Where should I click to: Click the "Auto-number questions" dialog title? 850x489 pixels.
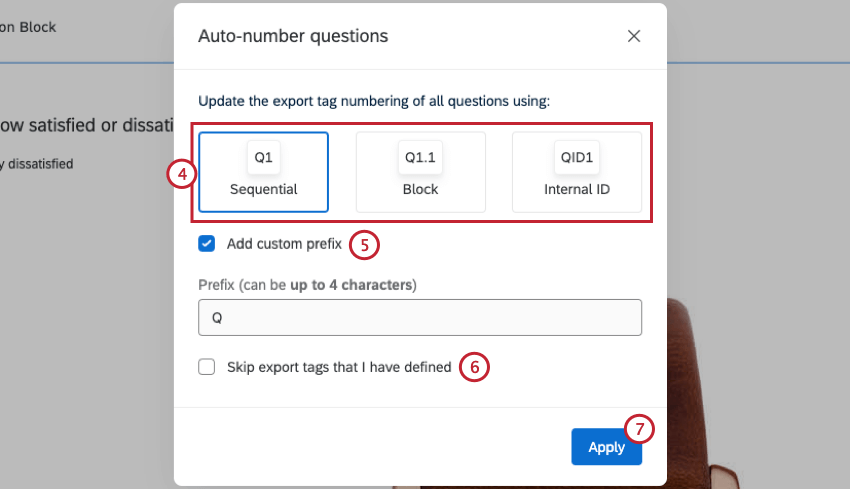click(293, 36)
